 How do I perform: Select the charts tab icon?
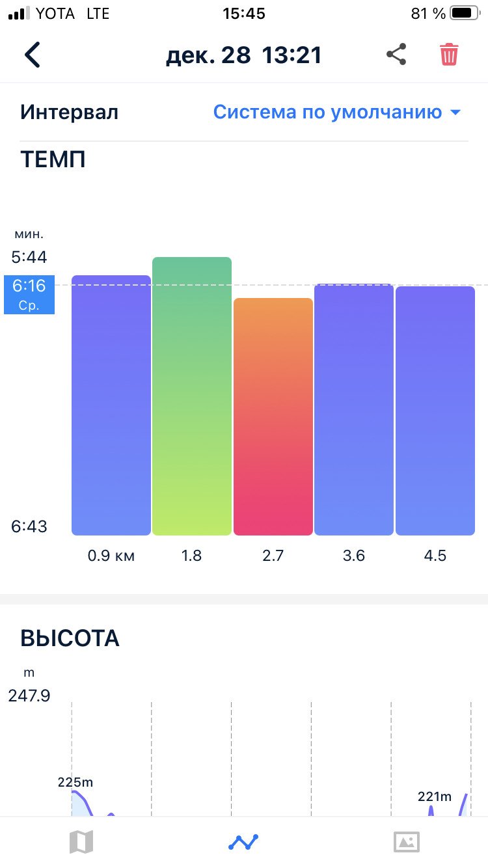click(244, 842)
